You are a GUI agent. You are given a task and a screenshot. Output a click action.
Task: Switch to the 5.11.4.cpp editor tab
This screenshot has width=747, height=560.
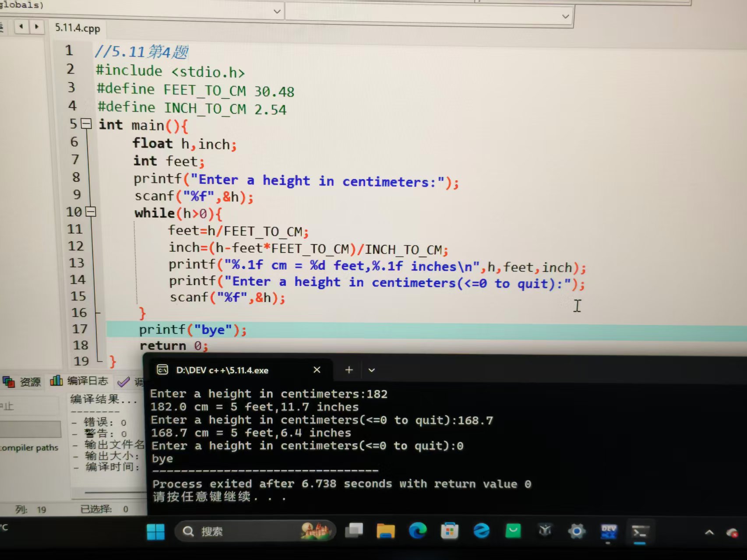click(x=77, y=28)
